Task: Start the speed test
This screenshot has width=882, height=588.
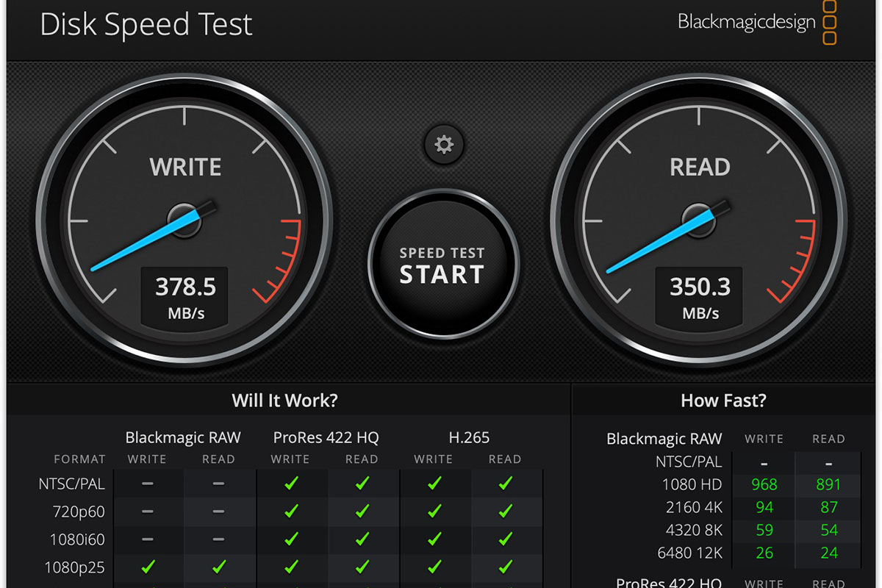Action: point(443,265)
